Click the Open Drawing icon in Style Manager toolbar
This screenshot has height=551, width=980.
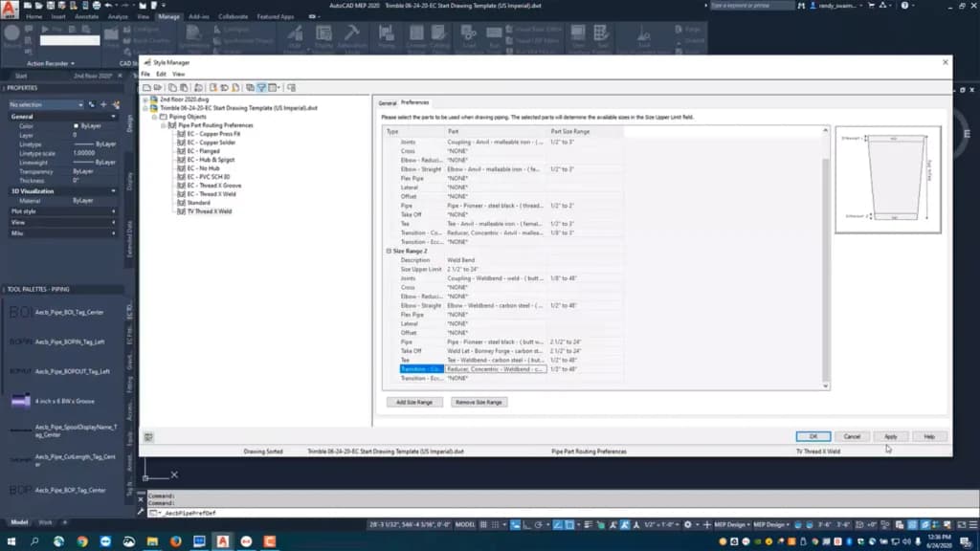[x=158, y=88]
